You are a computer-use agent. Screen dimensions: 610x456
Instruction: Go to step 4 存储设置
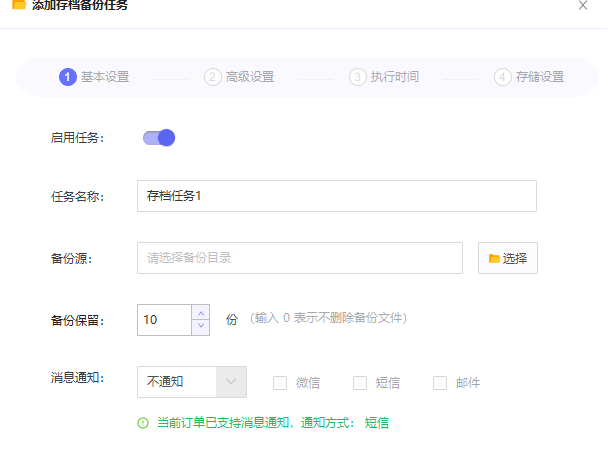(x=529, y=77)
